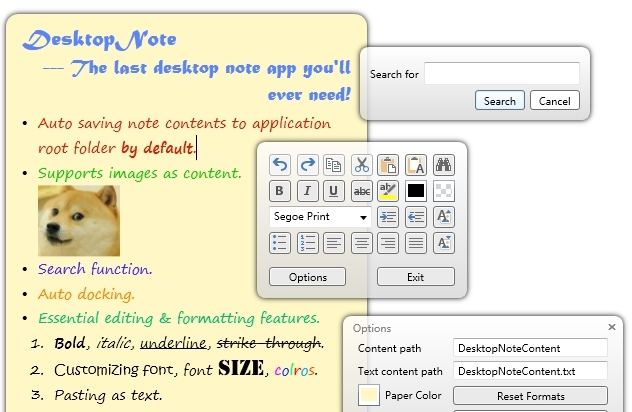The height and width of the screenshot is (412, 632).
Task: Close the Options panel
Action: coord(612,327)
